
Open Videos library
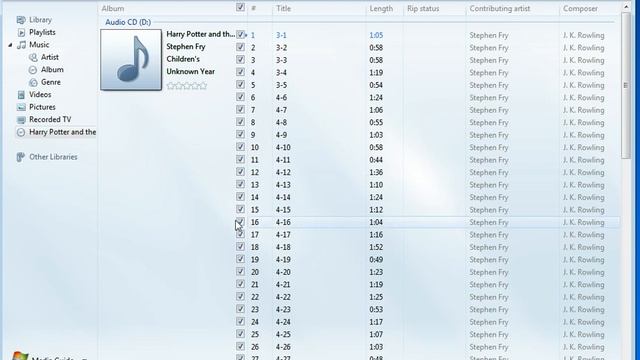(40, 95)
